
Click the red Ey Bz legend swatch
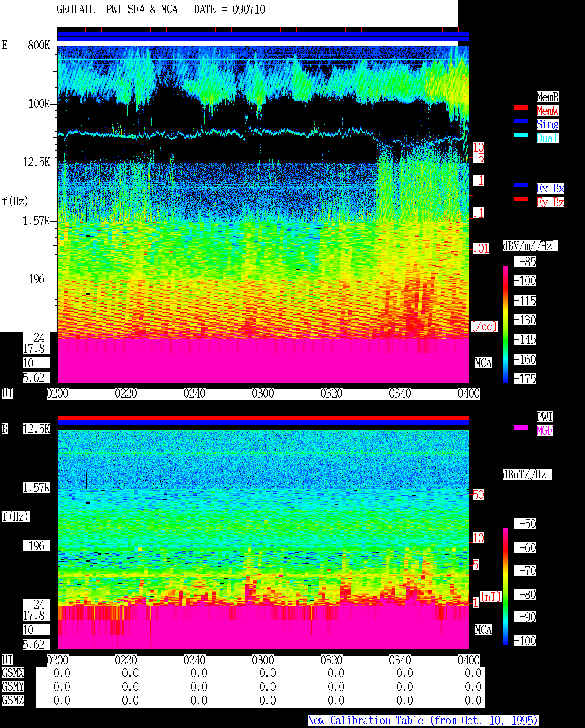tap(521, 199)
